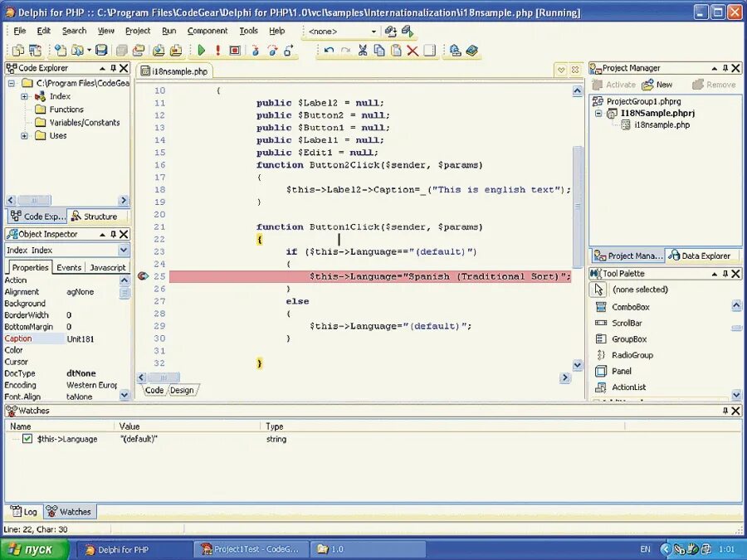Click the Run to Cursor debug icon
The width and height of the screenshot is (747, 560).
(289, 50)
